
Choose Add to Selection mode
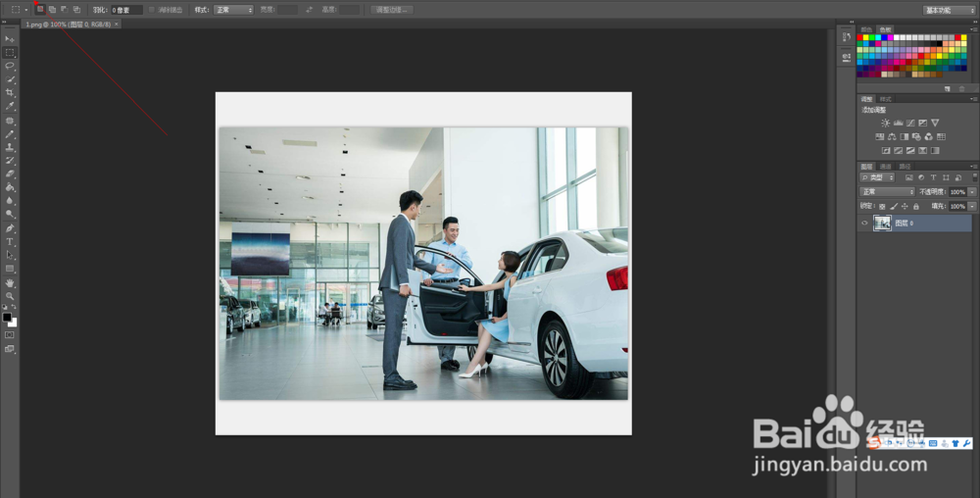tap(53, 10)
